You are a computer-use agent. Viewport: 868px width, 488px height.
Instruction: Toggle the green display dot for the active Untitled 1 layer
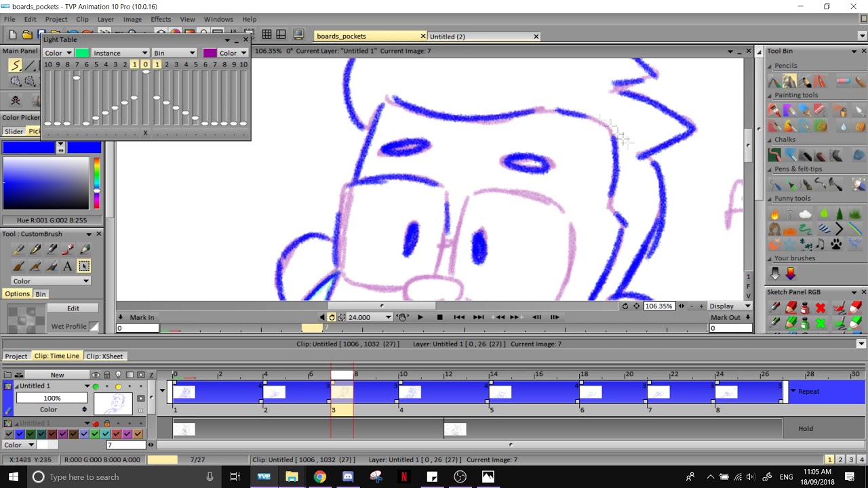(96, 386)
